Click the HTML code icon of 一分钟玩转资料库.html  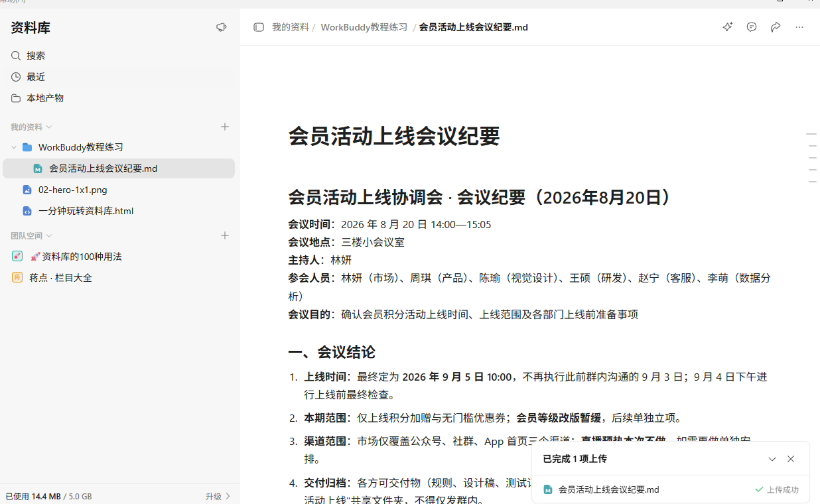(27, 211)
